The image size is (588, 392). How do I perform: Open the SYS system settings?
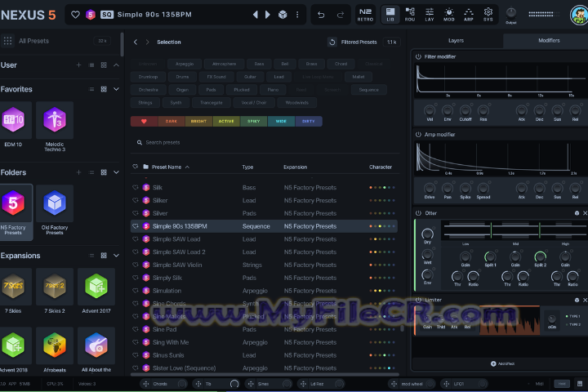[x=488, y=15]
